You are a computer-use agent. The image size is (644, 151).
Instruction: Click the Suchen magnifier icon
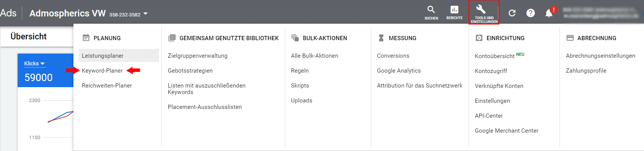click(x=431, y=10)
